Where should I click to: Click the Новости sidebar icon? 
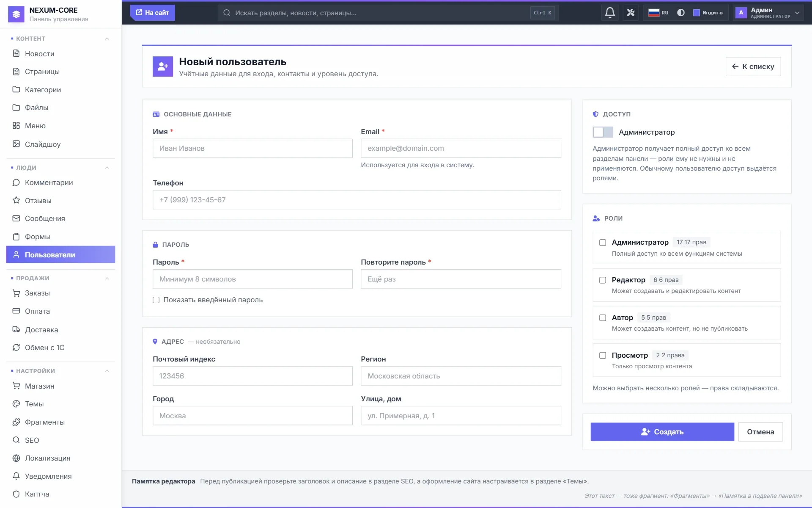[16, 53]
